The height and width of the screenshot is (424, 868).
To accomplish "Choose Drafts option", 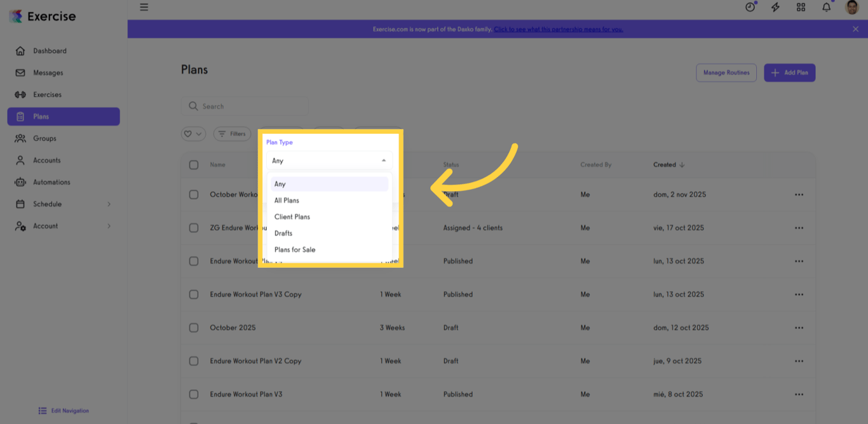I will tap(329, 234).
